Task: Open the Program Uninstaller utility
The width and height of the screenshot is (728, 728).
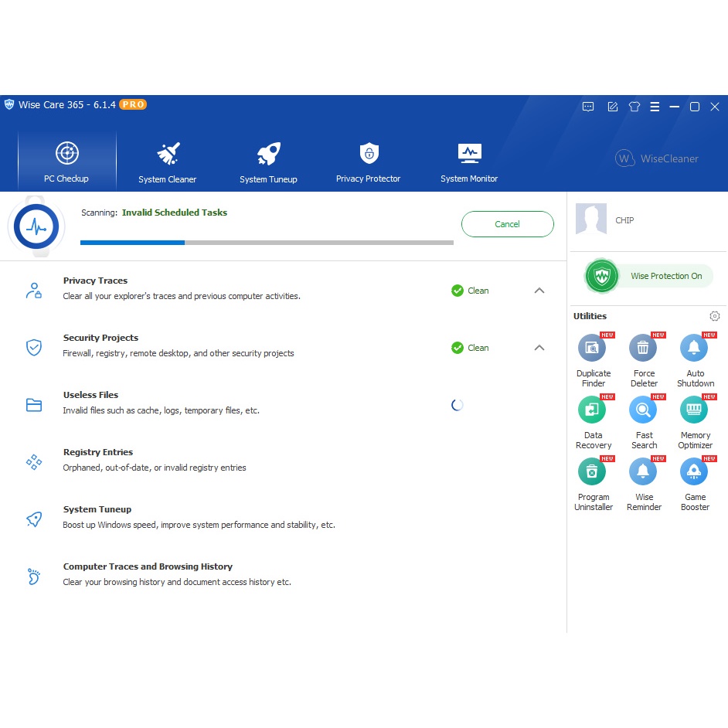Action: tap(593, 473)
